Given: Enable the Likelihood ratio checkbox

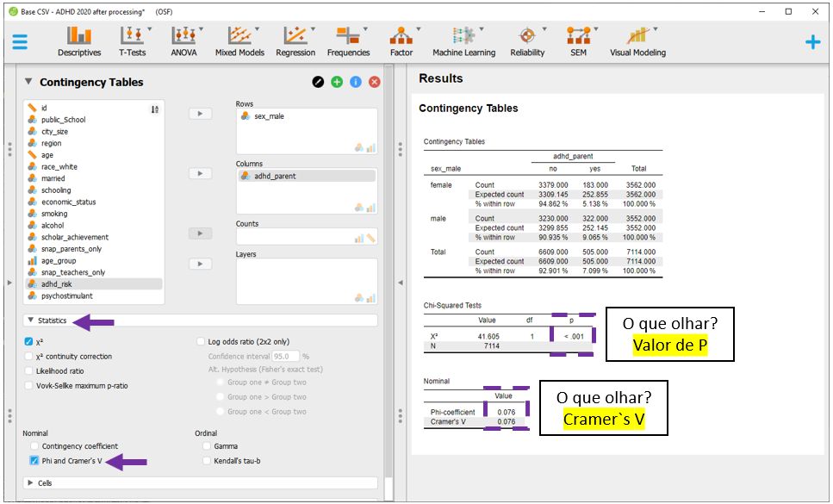Looking at the screenshot, I should (29, 370).
